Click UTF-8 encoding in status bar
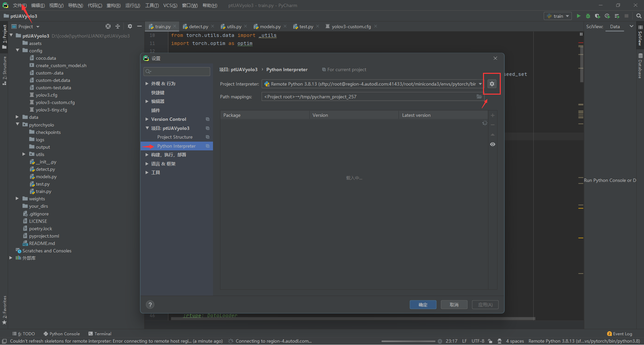644x345 pixels. tap(478, 341)
